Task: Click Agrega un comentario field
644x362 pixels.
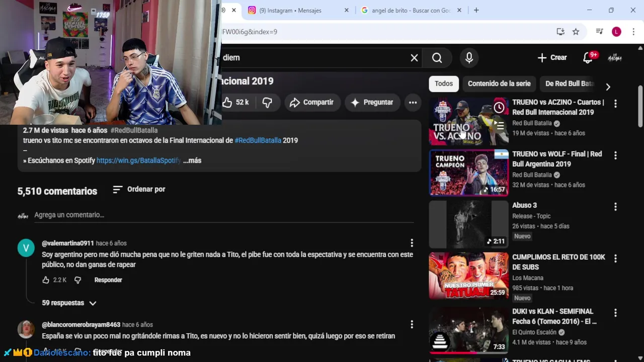Action: pos(224,215)
